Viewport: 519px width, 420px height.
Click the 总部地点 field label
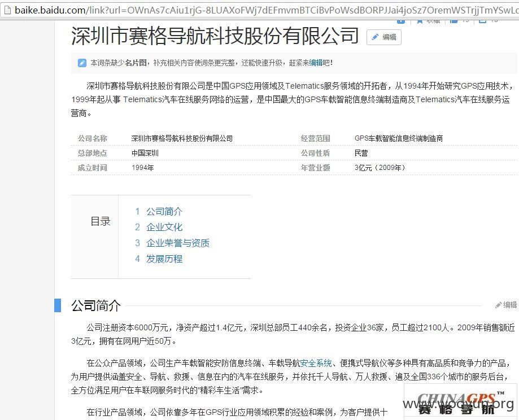tap(93, 153)
